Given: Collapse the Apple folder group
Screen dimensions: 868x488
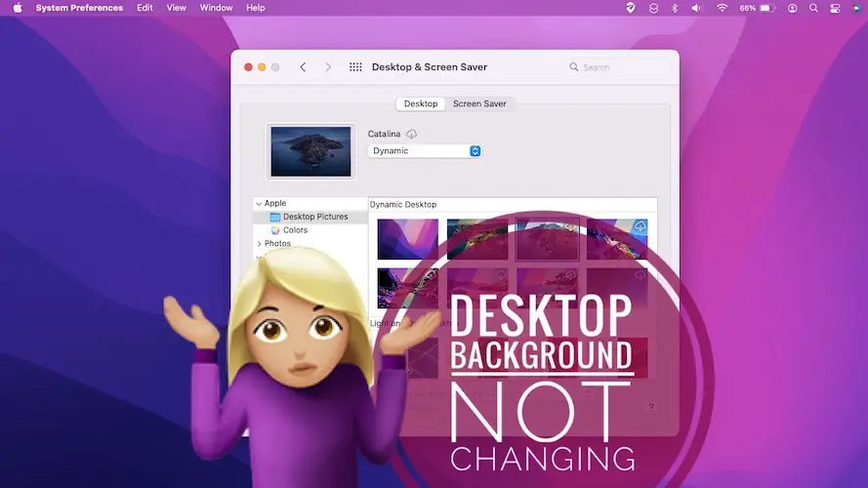Looking at the screenshot, I should coord(259,204).
